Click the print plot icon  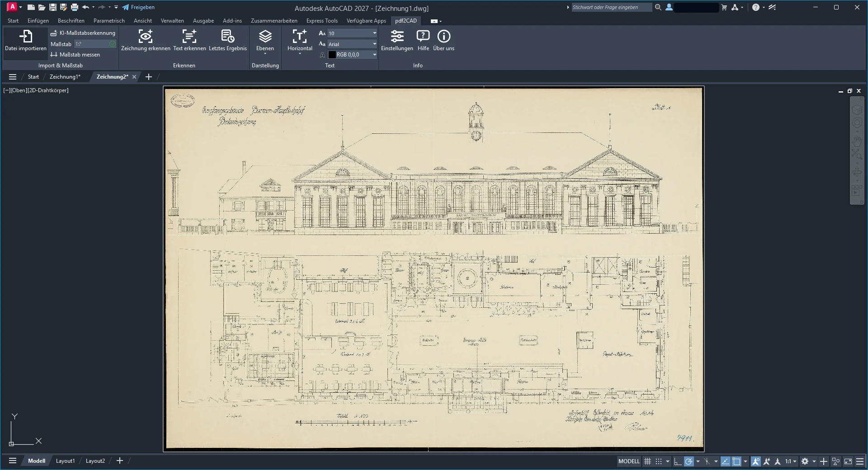75,7
